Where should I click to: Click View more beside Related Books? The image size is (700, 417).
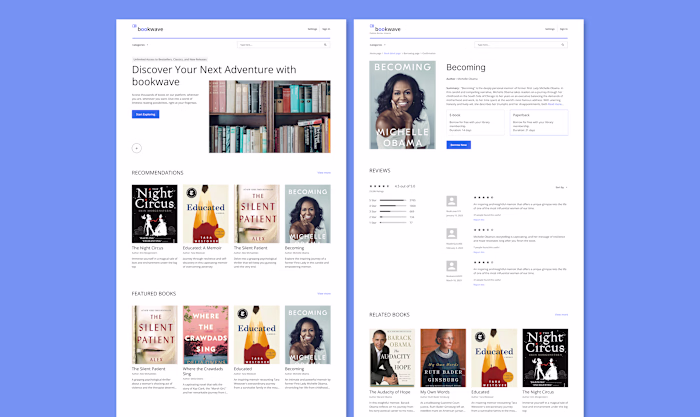(x=562, y=315)
